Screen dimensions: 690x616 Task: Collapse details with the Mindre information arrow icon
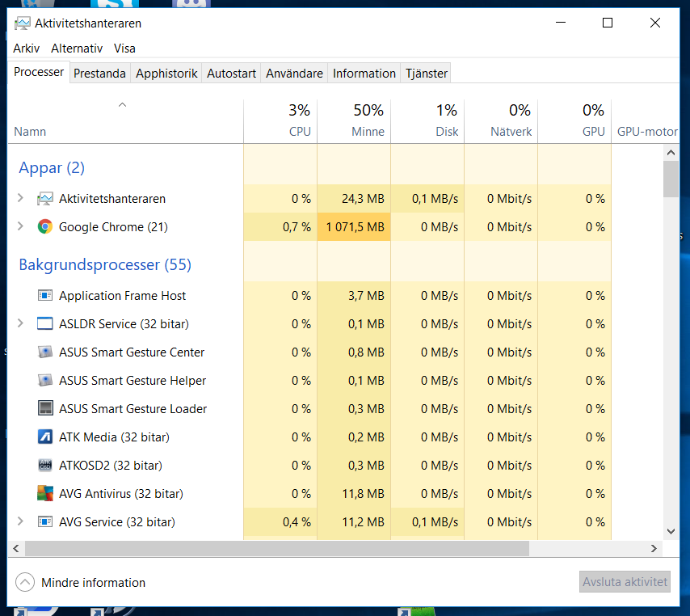point(24,582)
